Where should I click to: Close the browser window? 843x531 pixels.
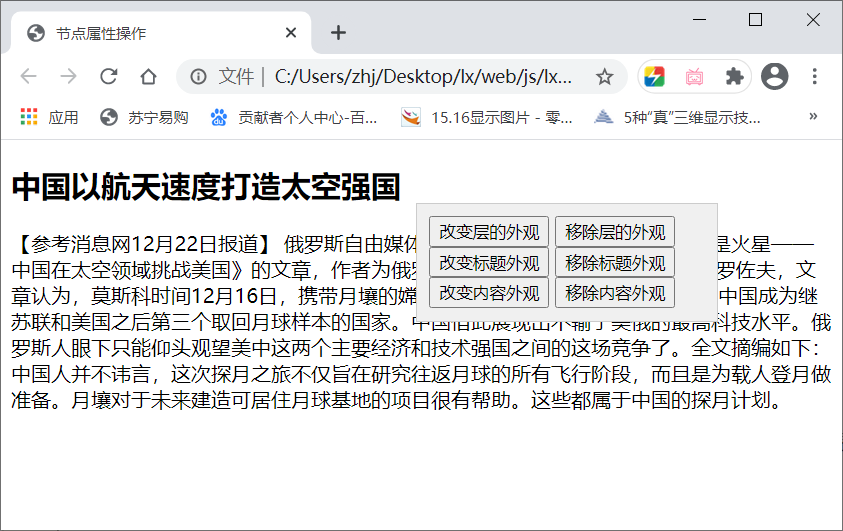point(813,20)
